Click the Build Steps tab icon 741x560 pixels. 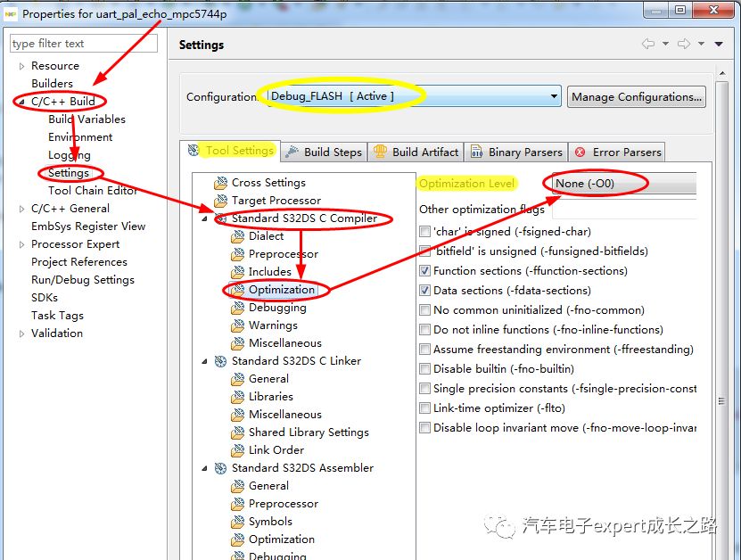tap(292, 152)
